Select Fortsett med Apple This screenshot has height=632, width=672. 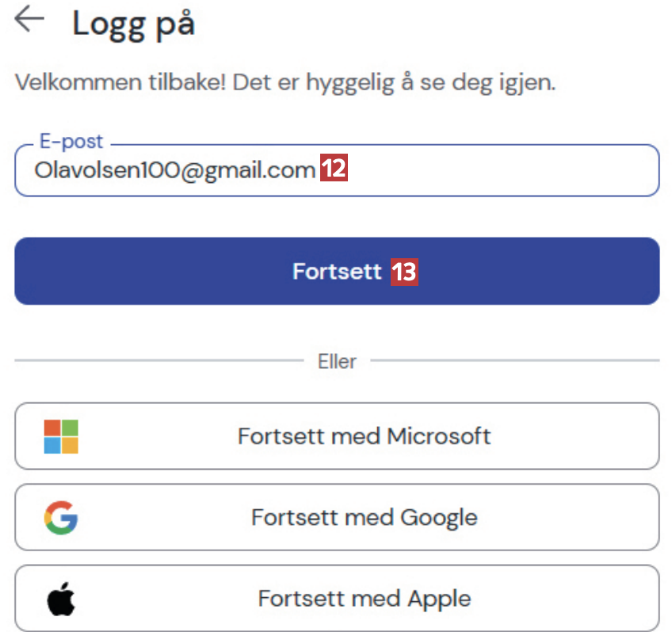[364, 599]
